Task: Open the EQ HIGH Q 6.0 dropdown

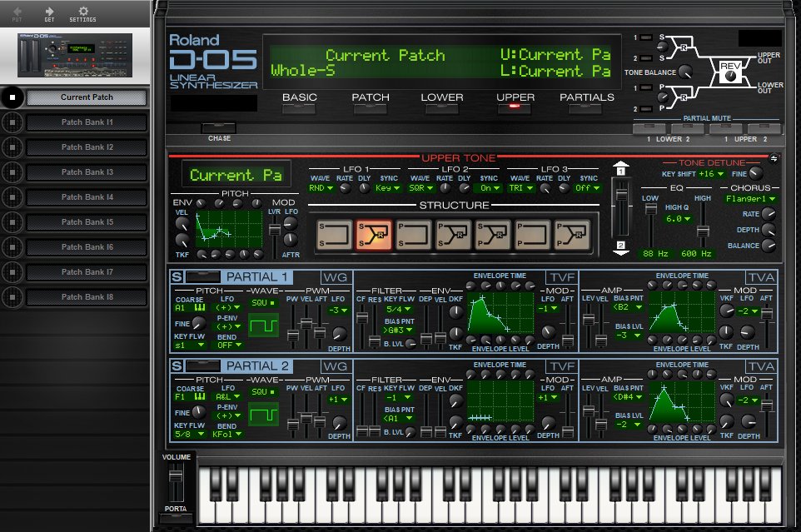Action: (x=678, y=218)
